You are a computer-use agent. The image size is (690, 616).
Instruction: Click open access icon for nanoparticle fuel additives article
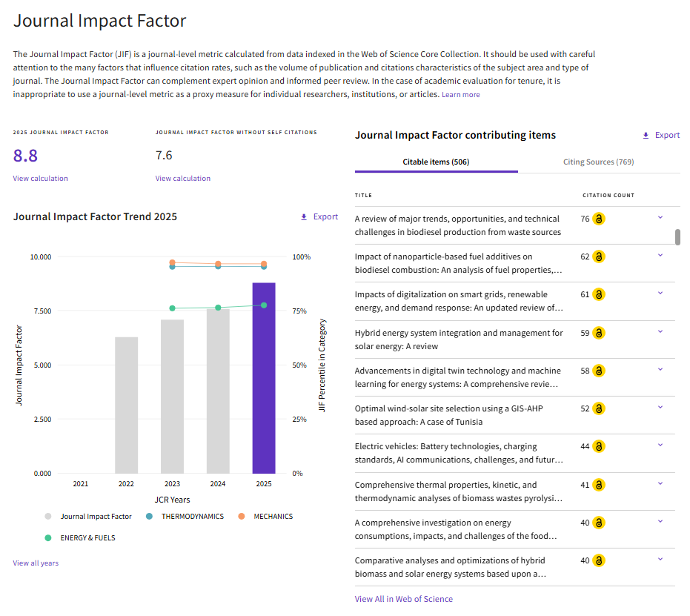[x=599, y=256]
